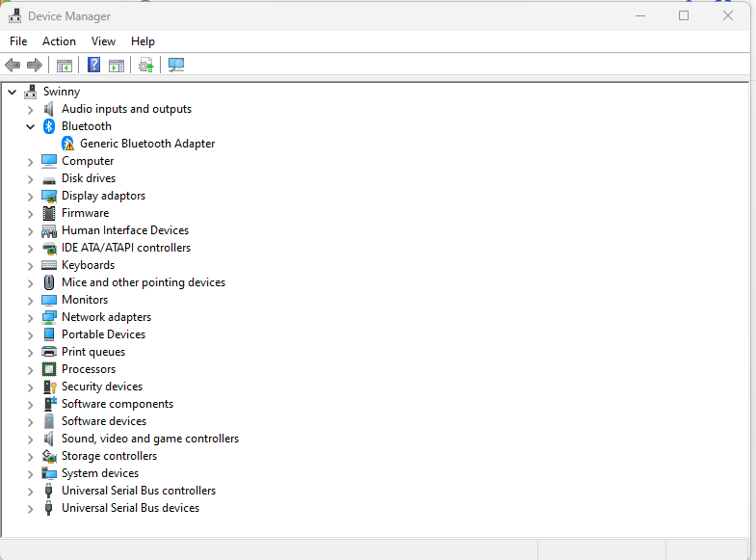Click the Human Interface Devices icon
756x560 pixels.
pos(49,230)
